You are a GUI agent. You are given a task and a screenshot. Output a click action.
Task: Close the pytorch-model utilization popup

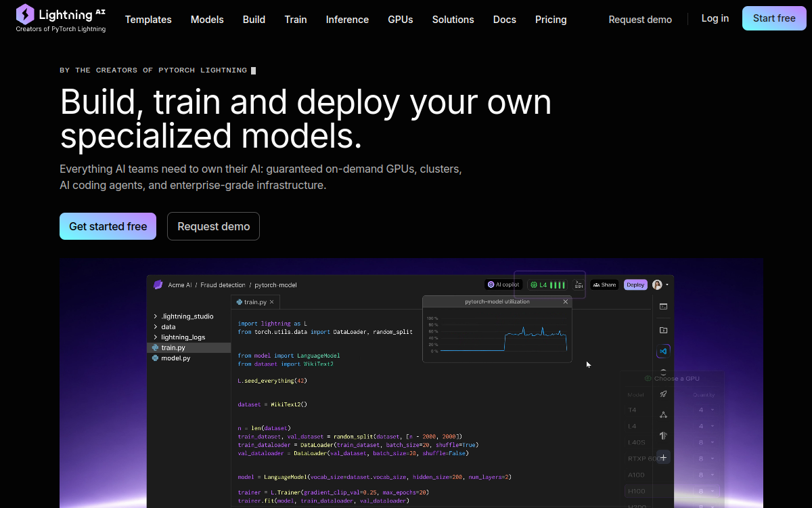click(x=566, y=301)
